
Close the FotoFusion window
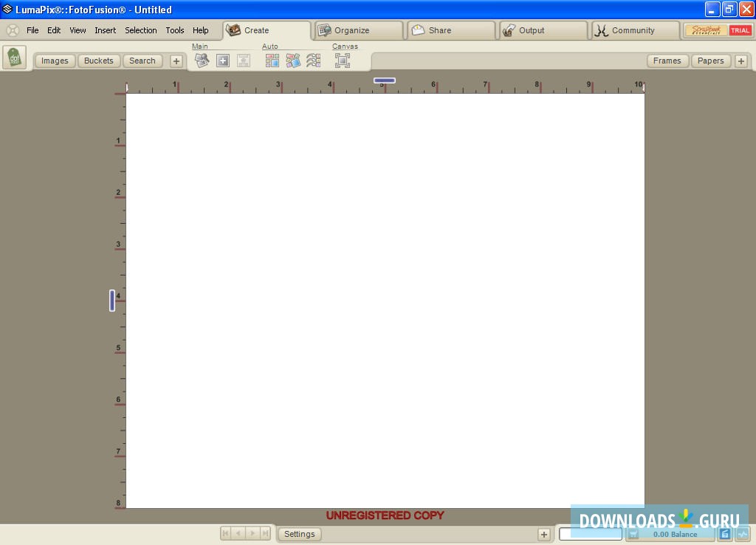746,10
